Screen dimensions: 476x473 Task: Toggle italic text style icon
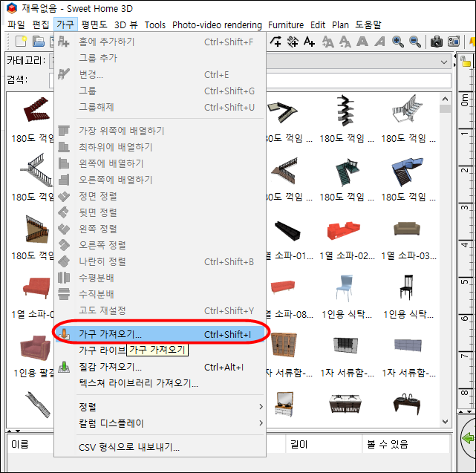point(379,42)
